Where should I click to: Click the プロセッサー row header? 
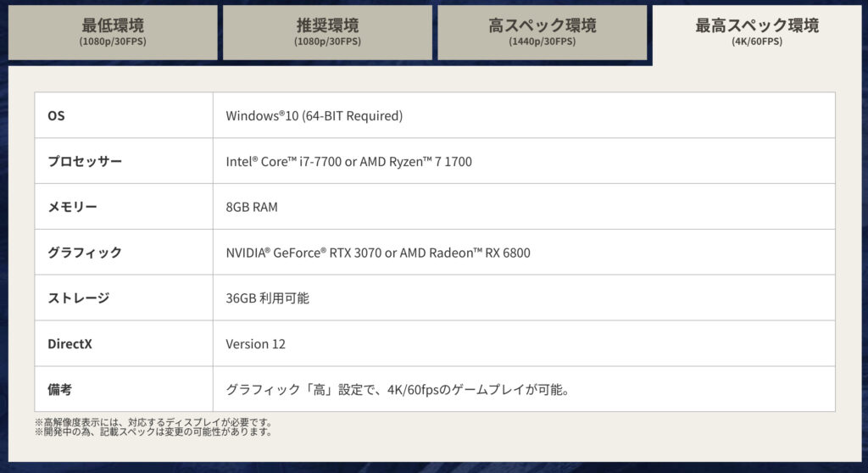point(85,161)
